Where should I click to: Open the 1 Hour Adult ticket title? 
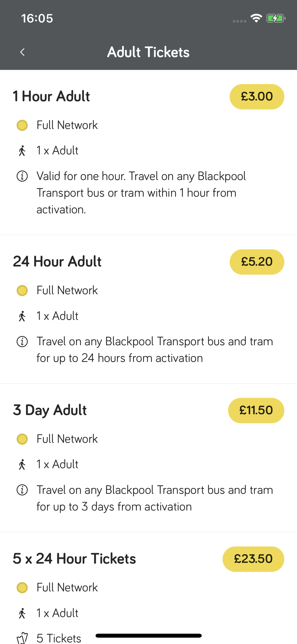point(51,96)
